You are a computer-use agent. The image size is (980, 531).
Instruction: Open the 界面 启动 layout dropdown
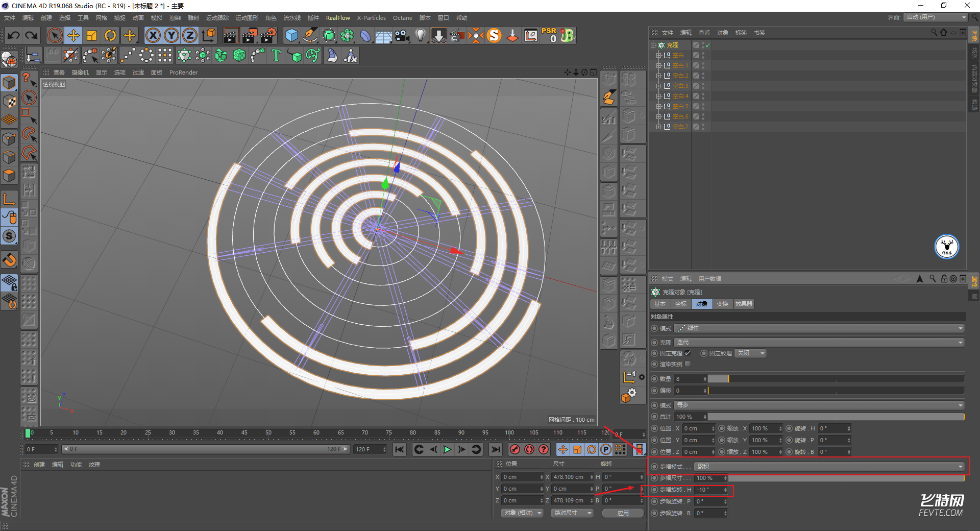(935, 17)
